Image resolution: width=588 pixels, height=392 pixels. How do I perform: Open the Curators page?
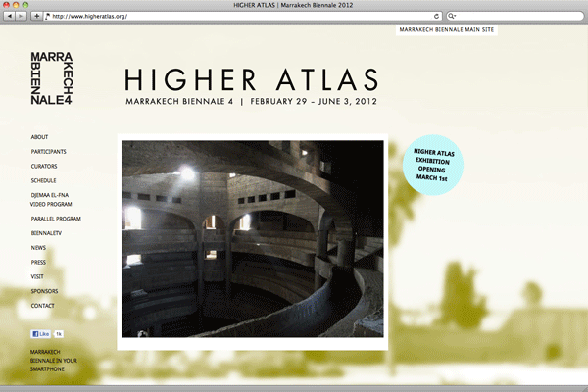coord(44,167)
